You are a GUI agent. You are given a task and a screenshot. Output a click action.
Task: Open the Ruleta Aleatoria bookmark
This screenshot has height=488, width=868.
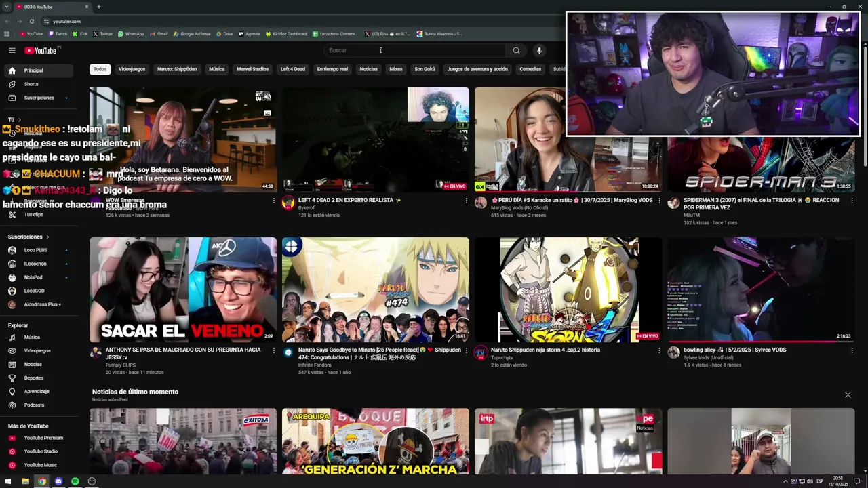point(439,34)
